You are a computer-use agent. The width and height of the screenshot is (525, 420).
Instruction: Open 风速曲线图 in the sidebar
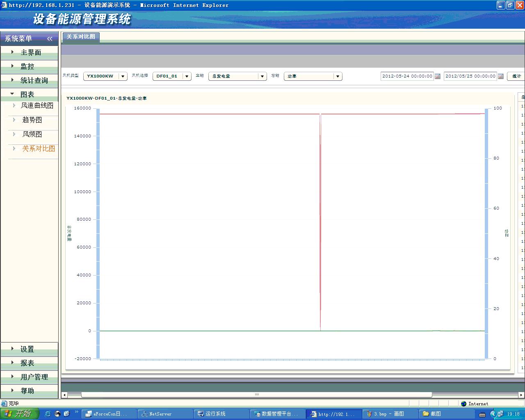[37, 105]
